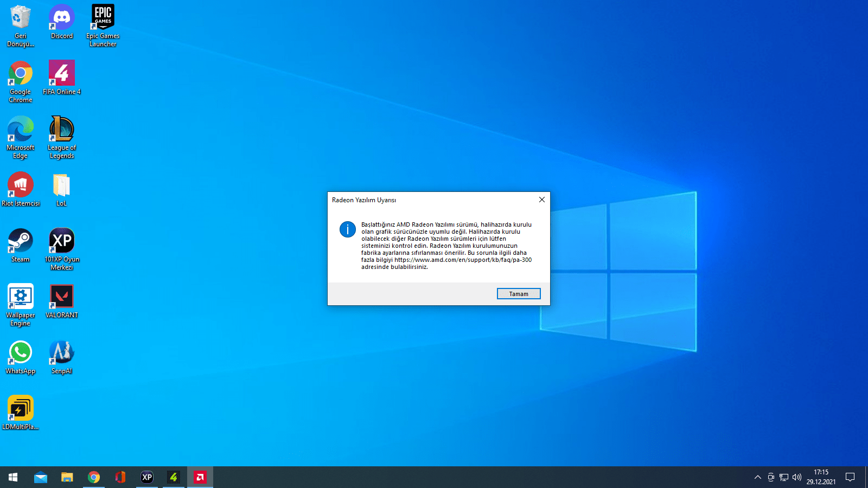Open the volume control tray icon

point(797,477)
